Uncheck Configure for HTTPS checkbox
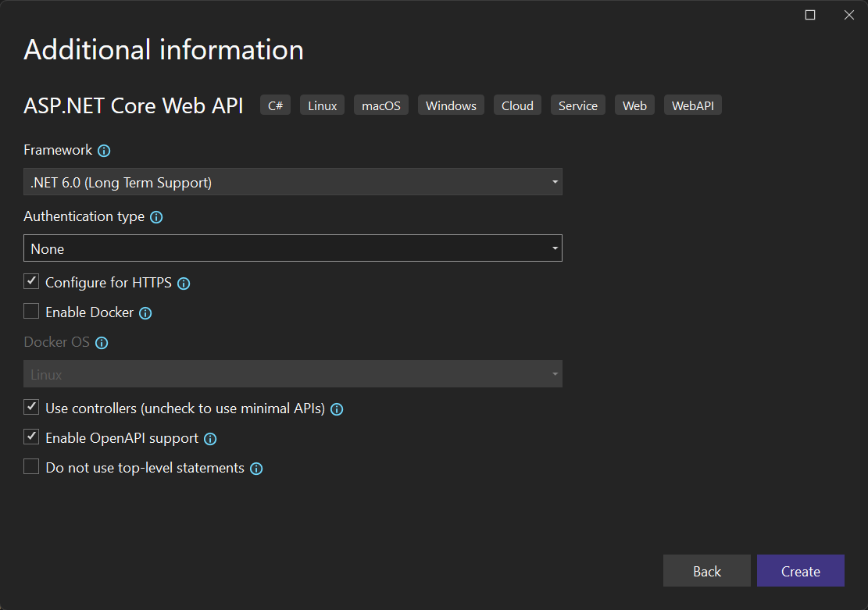 pos(31,281)
